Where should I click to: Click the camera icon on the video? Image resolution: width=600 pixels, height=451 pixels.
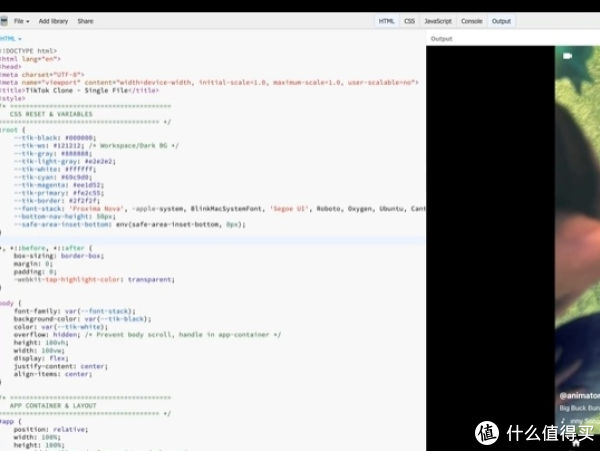click(569, 57)
